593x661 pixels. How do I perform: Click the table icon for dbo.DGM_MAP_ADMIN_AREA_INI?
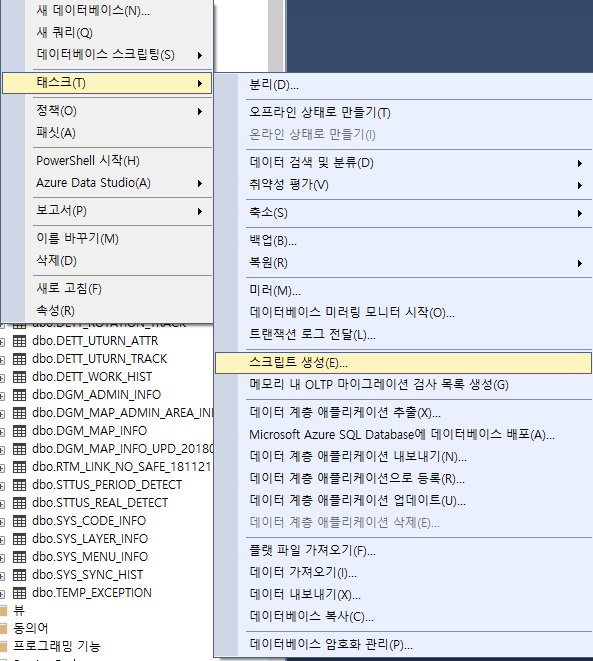click(19, 413)
